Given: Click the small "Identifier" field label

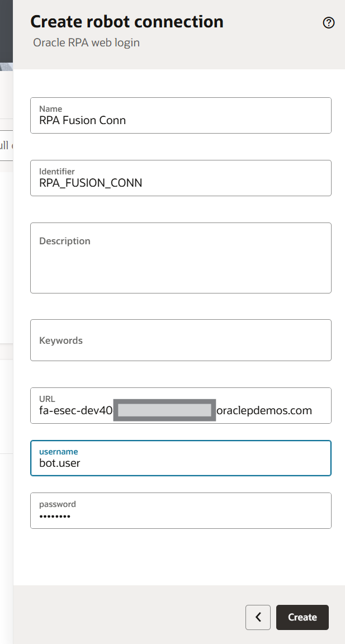Looking at the screenshot, I should 57,172.
